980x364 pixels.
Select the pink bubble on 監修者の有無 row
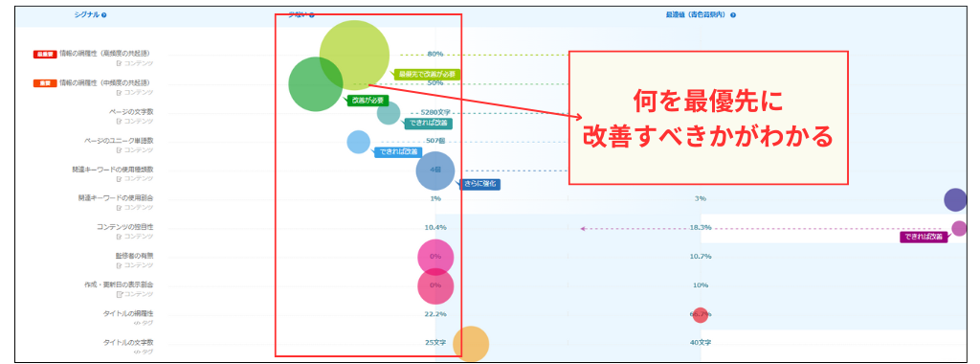(435, 257)
